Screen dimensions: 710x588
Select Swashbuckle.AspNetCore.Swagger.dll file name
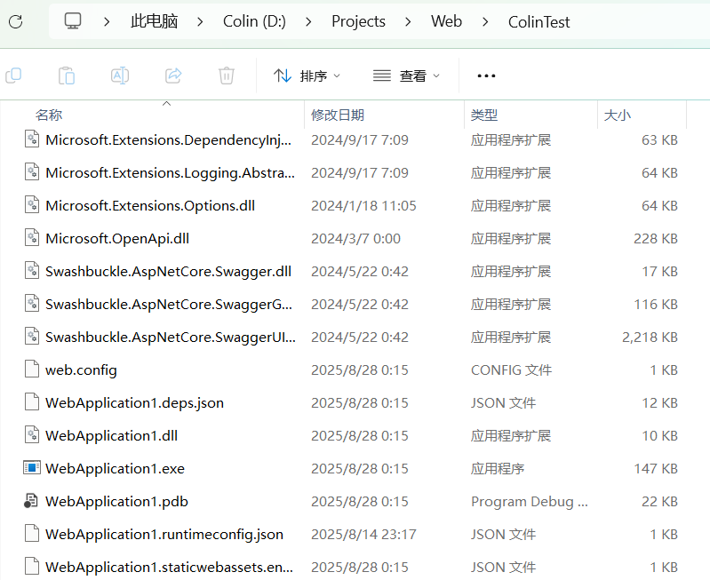pos(169,272)
